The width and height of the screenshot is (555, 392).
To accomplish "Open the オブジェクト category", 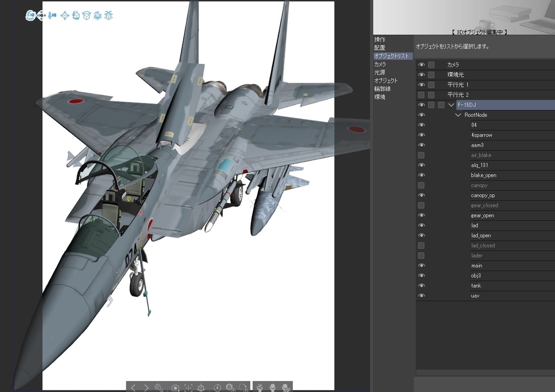I will (x=386, y=81).
